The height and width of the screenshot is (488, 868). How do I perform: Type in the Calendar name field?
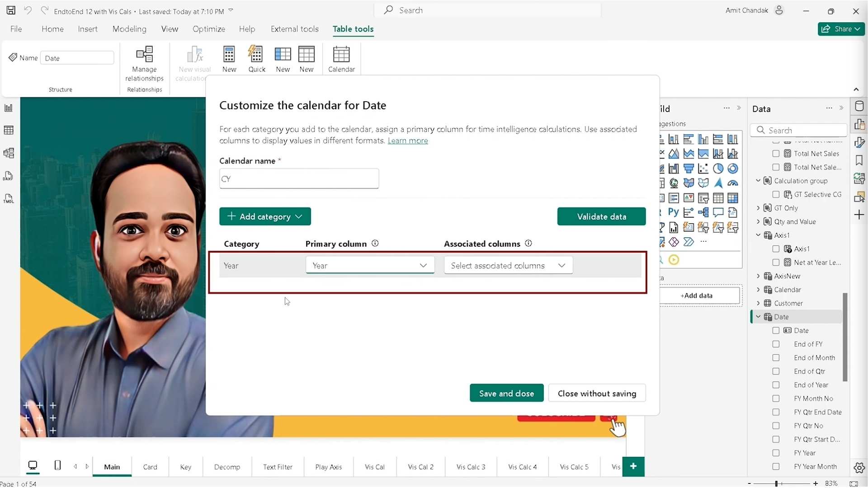pyautogui.click(x=298, y=178)
